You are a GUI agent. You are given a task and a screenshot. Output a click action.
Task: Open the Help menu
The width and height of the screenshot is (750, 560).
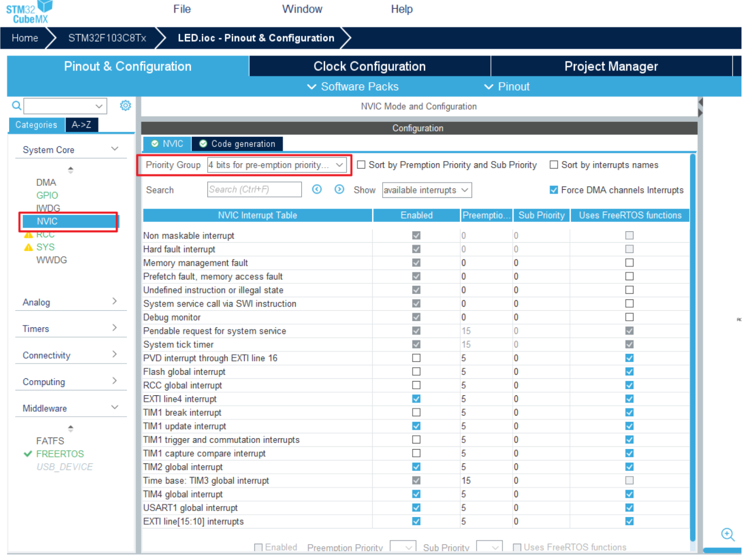[x=402, y=9]
